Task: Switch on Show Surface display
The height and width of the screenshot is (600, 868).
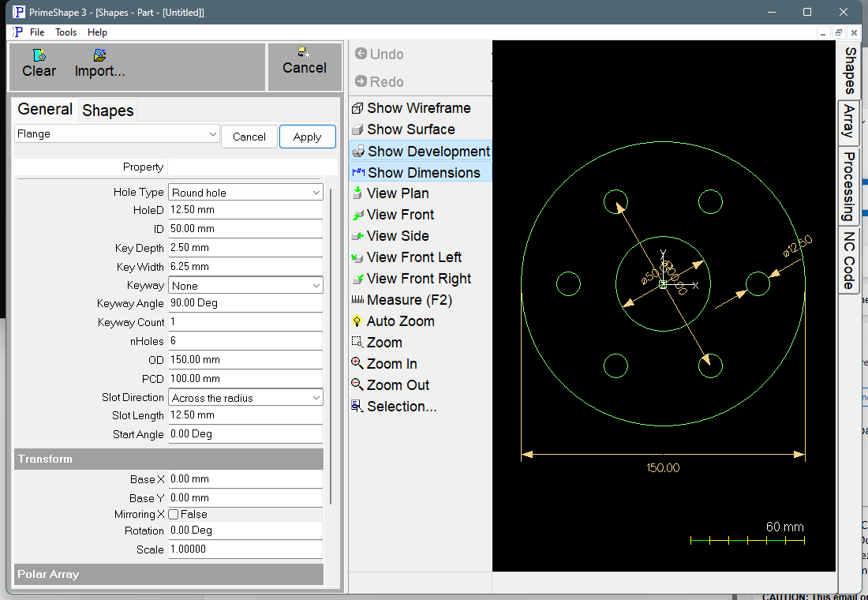Action: (x=403, y=129)
